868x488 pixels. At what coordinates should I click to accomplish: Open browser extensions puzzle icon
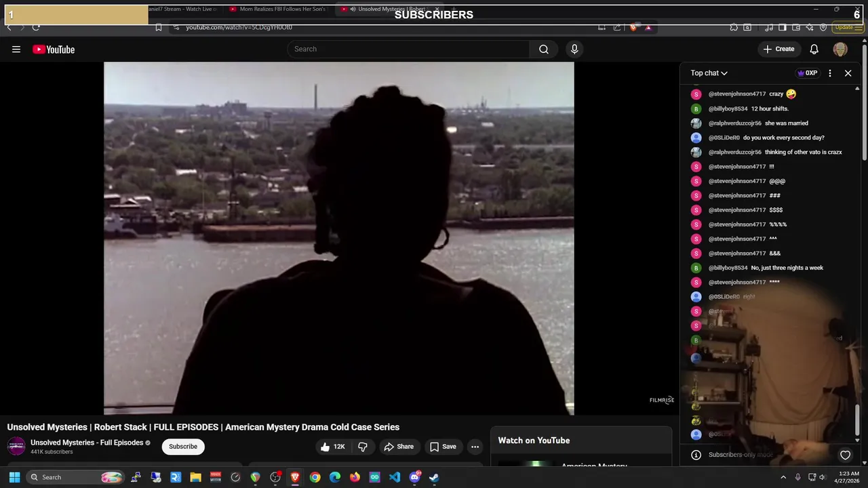tap(734, 27)
